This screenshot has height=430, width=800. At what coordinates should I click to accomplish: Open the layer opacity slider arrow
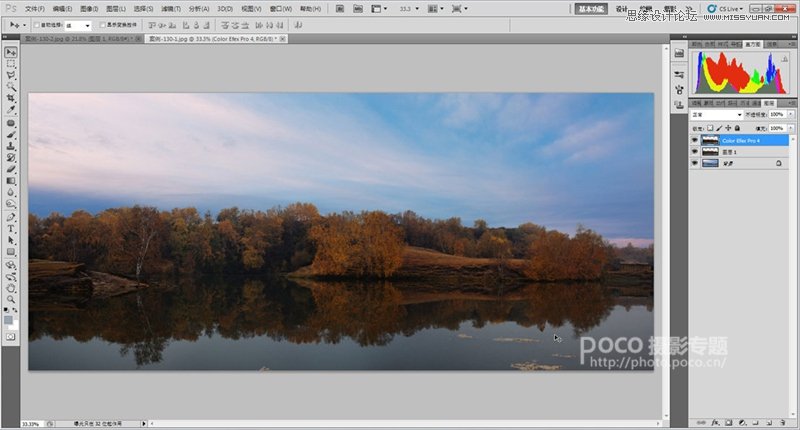pyautogui.click(x=791, y=115)
